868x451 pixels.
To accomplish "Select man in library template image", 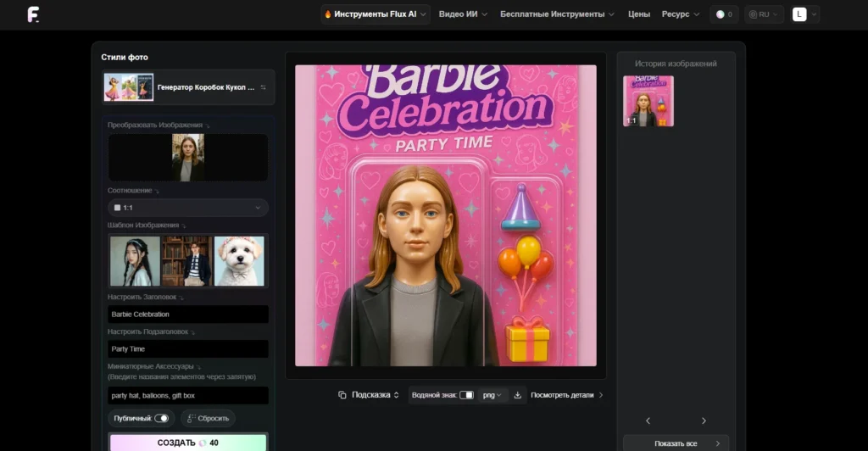I will (x=187, y=260).
